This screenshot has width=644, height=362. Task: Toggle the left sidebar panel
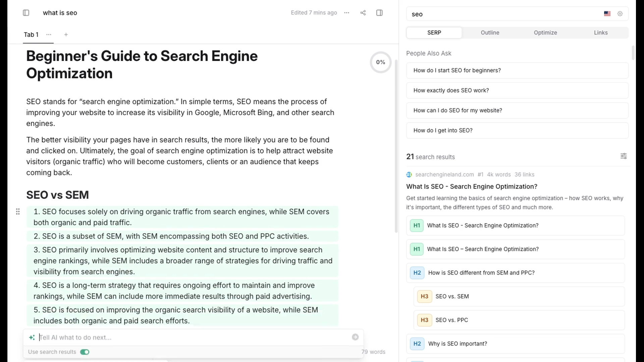coord(26,13)
